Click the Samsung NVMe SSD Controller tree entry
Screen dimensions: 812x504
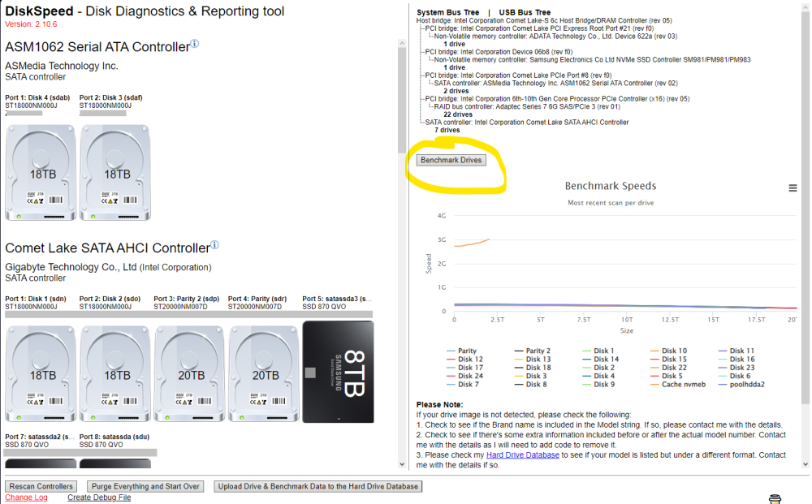pos(592,60)
